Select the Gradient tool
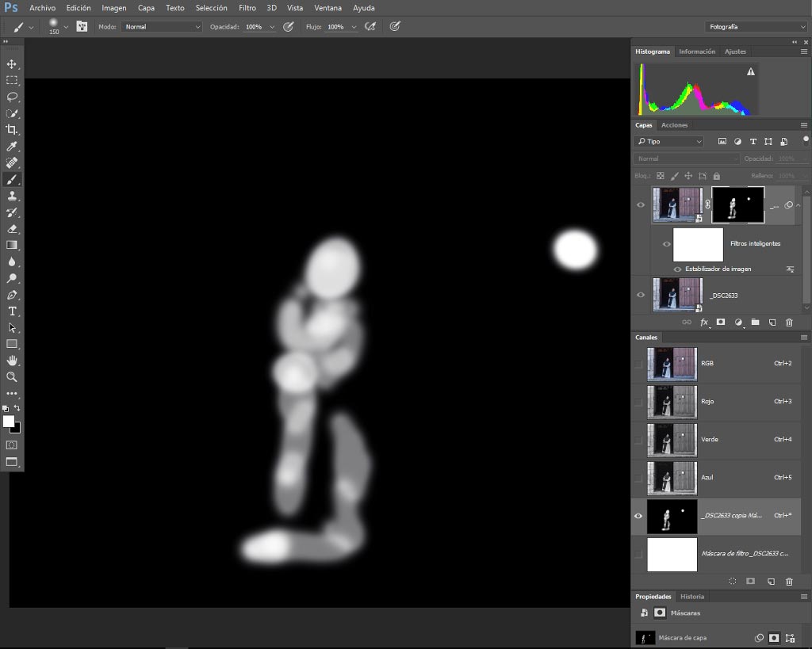The width and height of the screenshot is (812, 649). 11,246
